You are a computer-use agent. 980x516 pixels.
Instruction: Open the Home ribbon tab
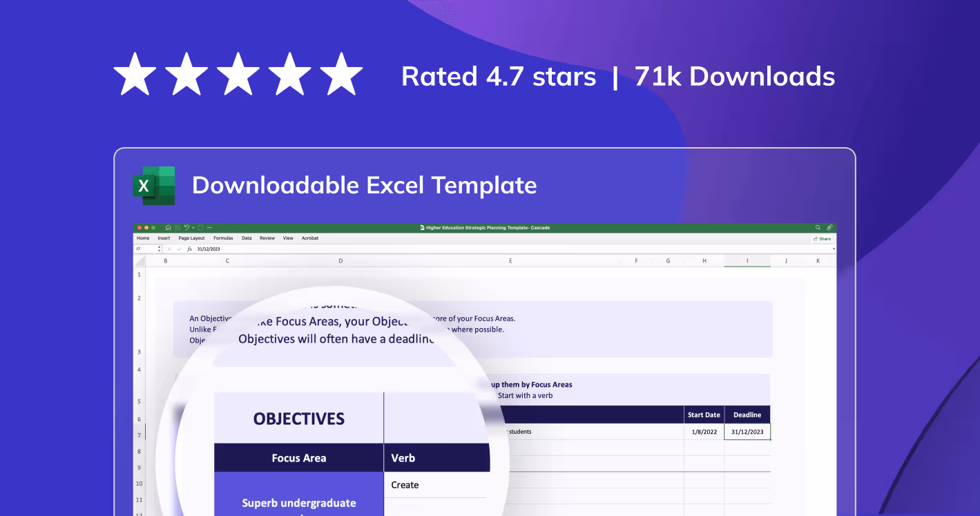click(143, 238)
